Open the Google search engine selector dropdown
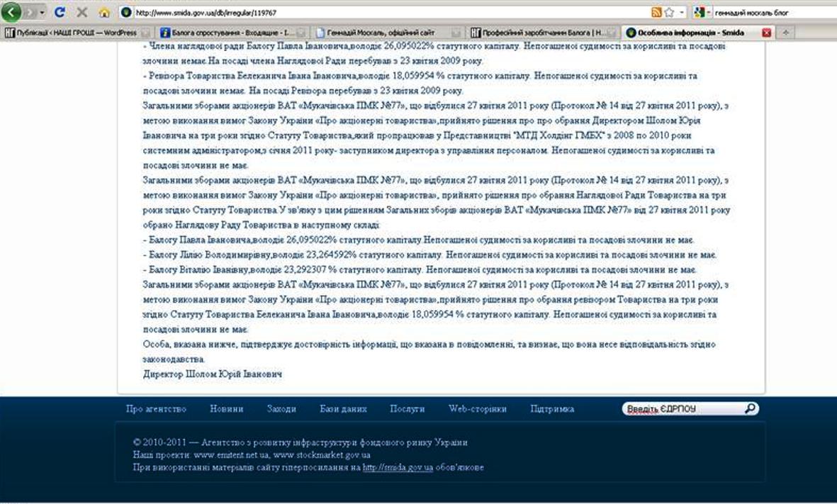 click(x=707, y=13)
